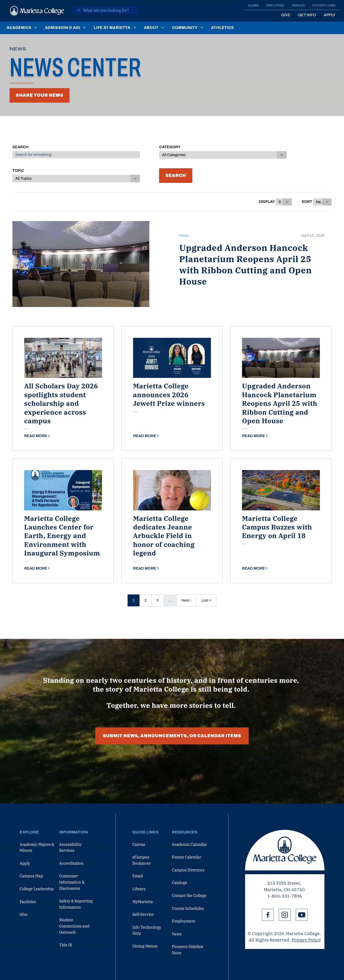Expand the Community menu
Image resolution: width=344 pixels, height=980 pixels.
click(188, 28)
